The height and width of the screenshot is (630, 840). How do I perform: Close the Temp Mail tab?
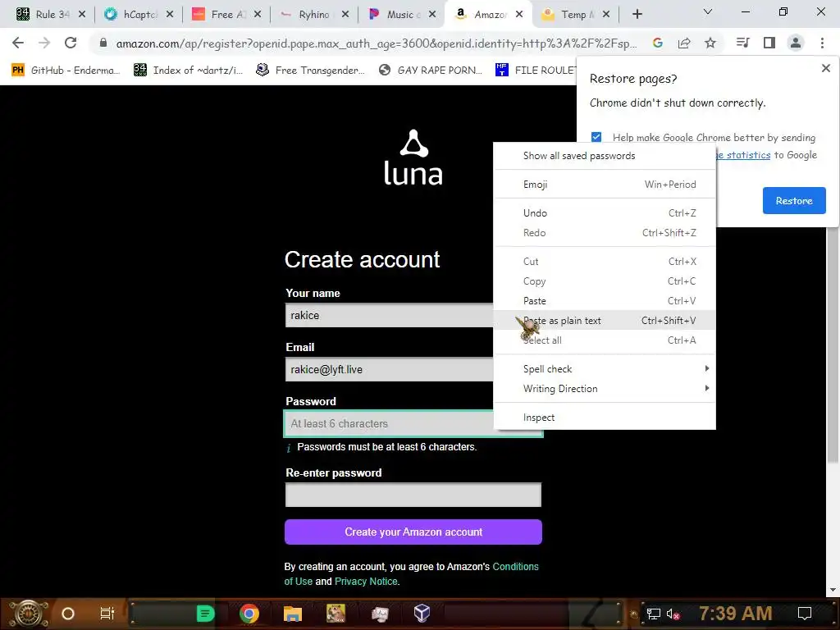(x=606, y=15)
